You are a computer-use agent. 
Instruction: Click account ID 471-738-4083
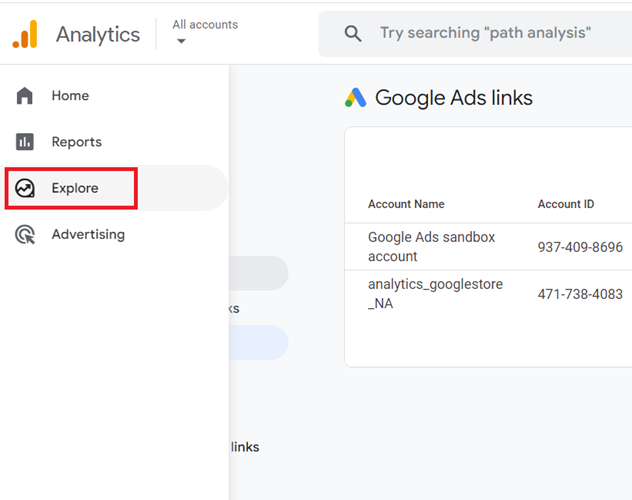point(580,294)
